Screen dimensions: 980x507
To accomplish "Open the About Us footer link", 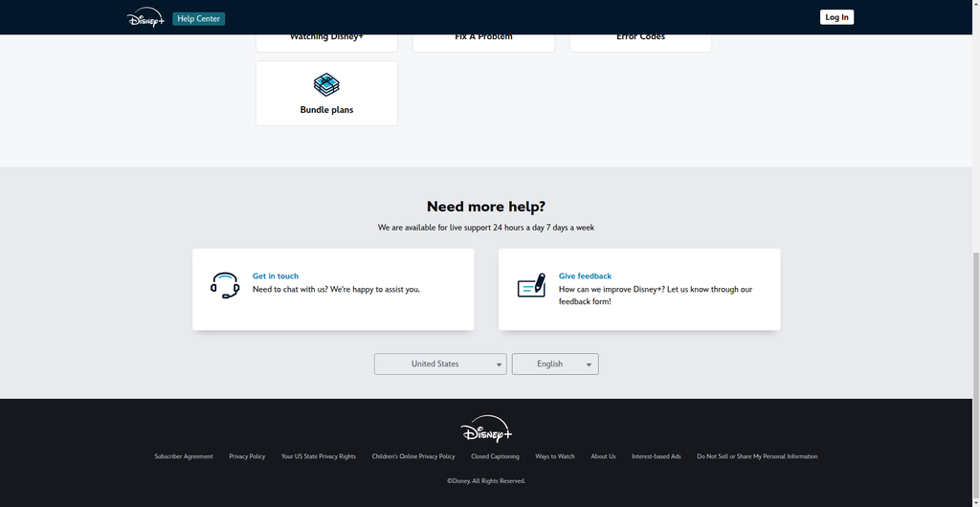I will tap(603, 456).
